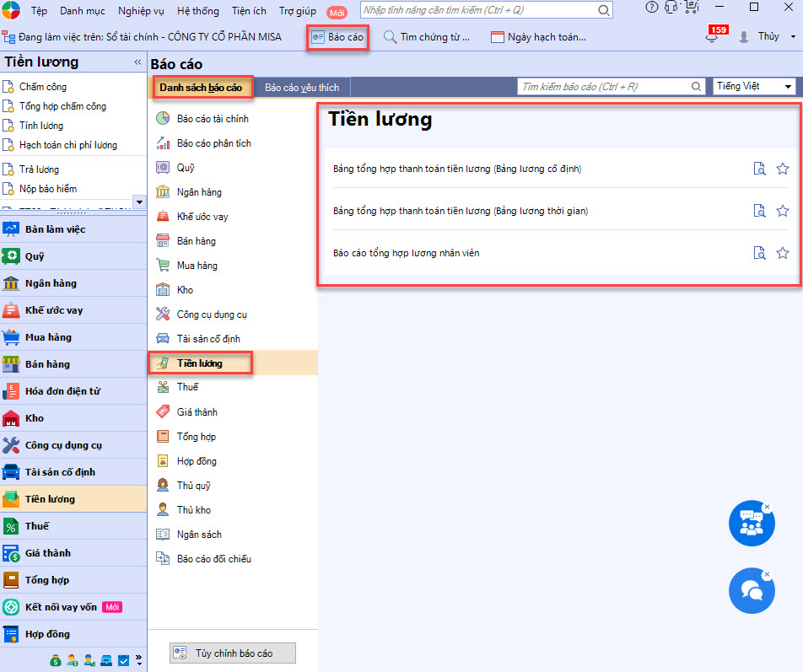Image resolution: width=803 pixels, height=672 pixels.
Task: Click the headset support icon in title bar
Action: [x=671, y=8]
